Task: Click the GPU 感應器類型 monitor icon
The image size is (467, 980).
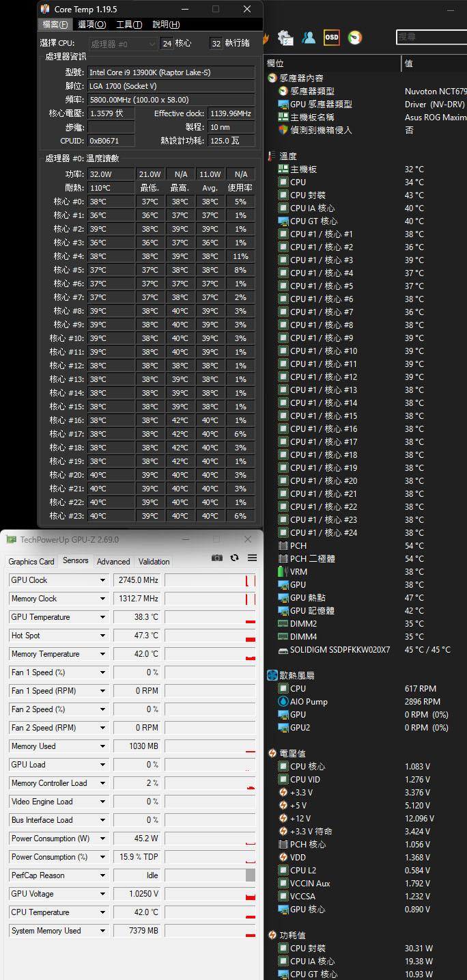Action: click(283, 104)
